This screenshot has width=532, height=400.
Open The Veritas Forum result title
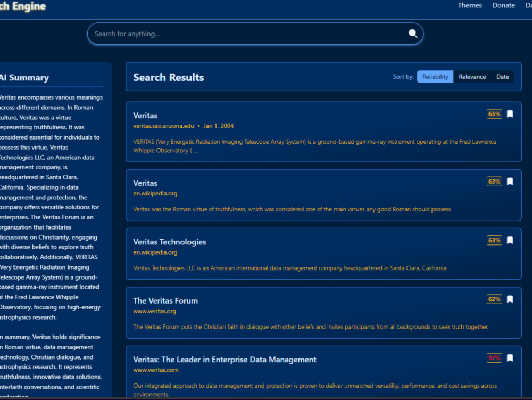[165, 300]
